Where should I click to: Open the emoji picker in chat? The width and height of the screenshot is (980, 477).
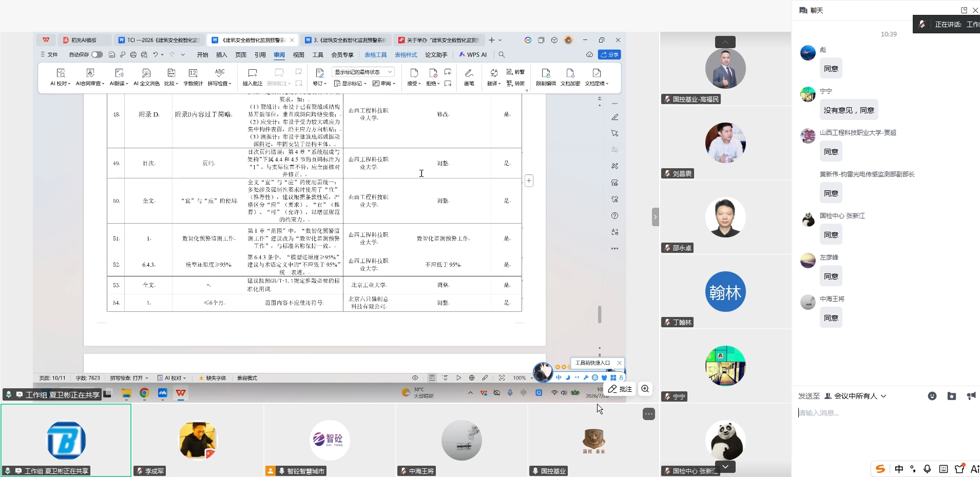[932, 396]
